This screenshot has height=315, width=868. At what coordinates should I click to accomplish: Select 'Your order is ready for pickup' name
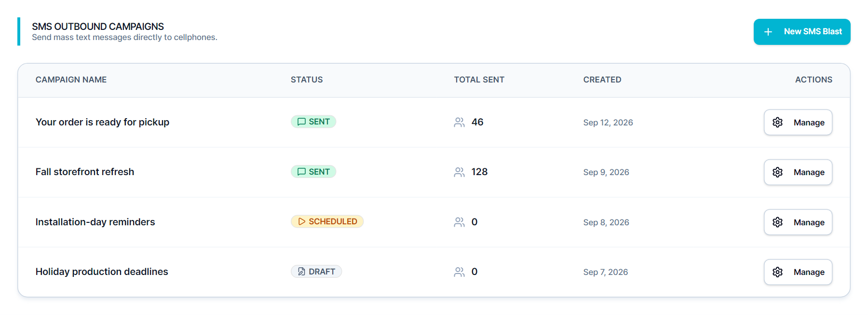coord(102,122)
